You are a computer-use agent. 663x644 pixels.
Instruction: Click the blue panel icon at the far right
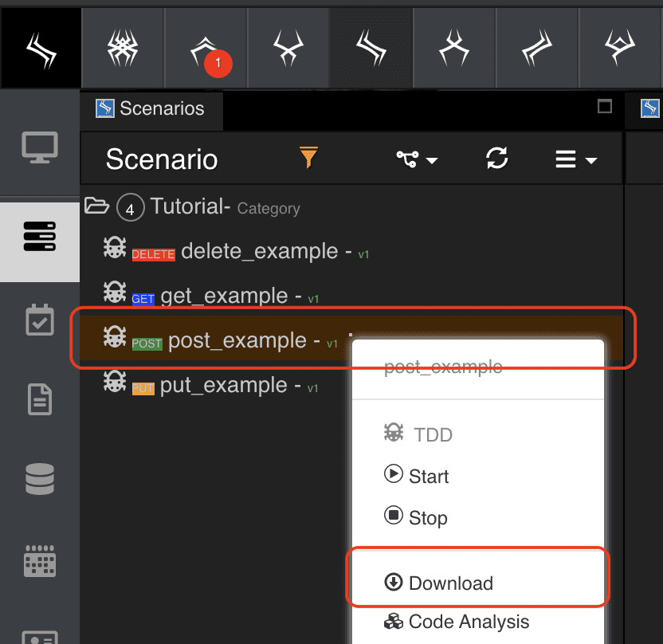coord(650,108)
